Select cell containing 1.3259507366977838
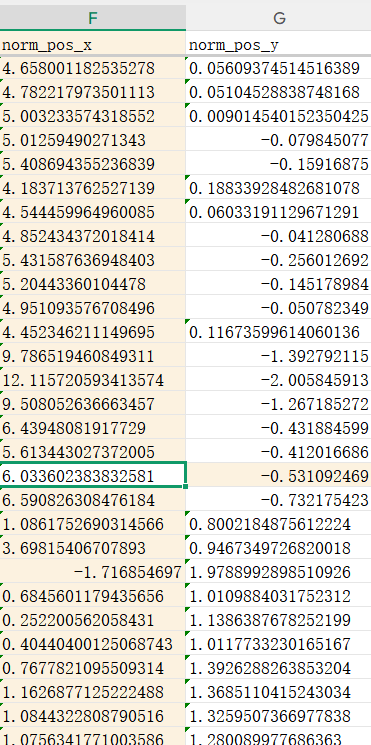 point(278,715)
